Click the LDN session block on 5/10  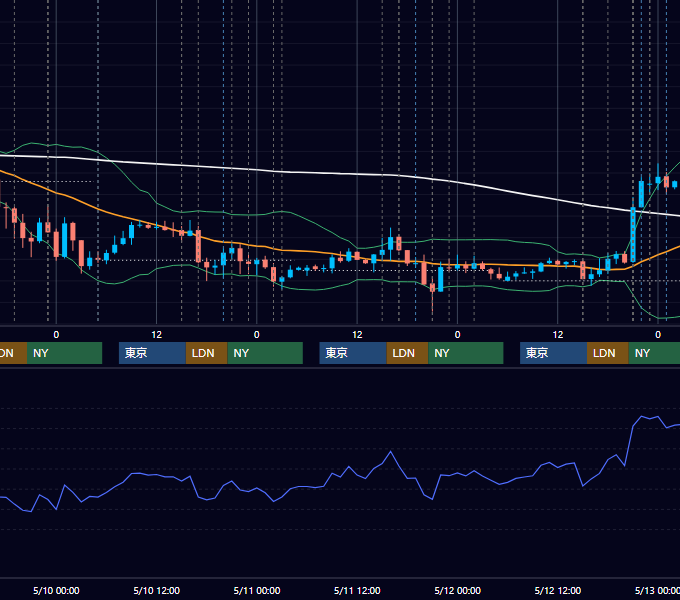[x=206, y=353]
